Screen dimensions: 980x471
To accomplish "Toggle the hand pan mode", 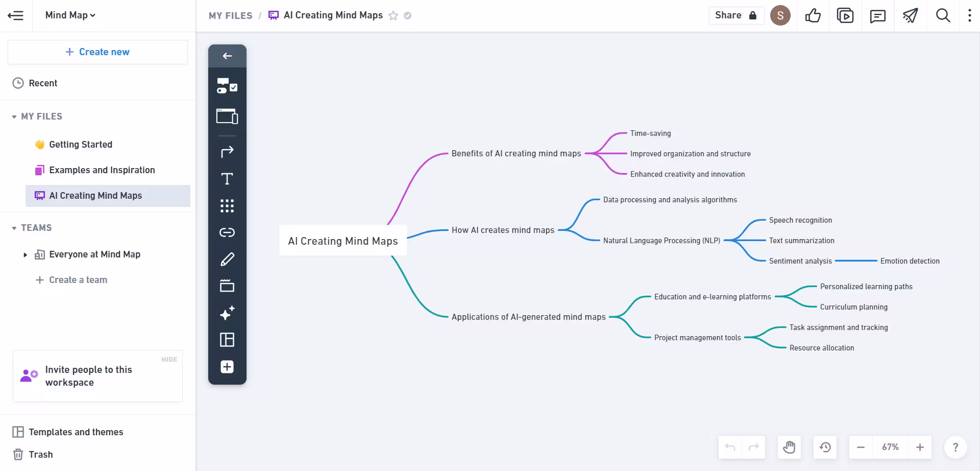I will coord(789,448).
